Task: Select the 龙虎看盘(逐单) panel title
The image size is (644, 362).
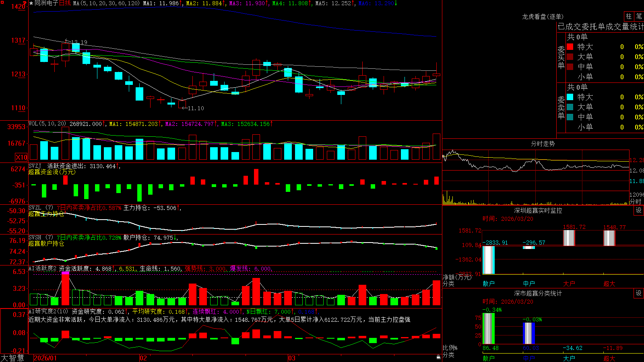Action: point(543,16)
